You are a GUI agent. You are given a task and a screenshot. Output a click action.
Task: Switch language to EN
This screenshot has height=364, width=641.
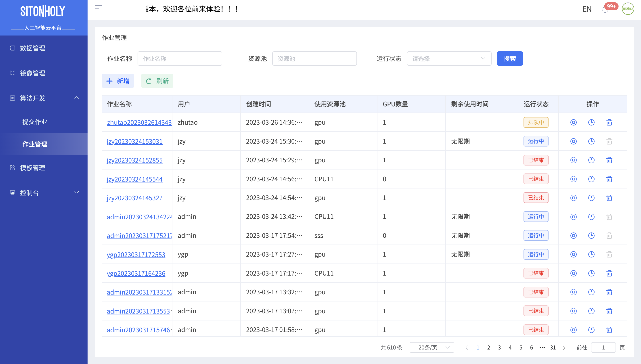pos(587,9)
